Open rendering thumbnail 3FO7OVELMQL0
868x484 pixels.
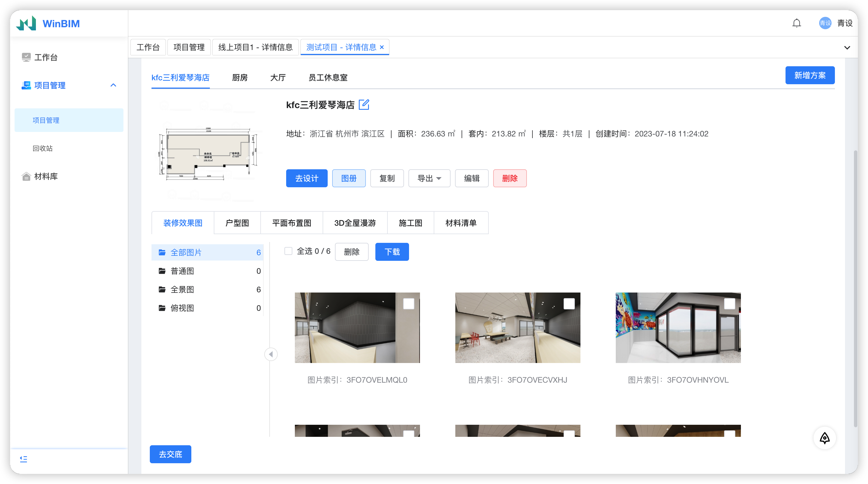357,328
